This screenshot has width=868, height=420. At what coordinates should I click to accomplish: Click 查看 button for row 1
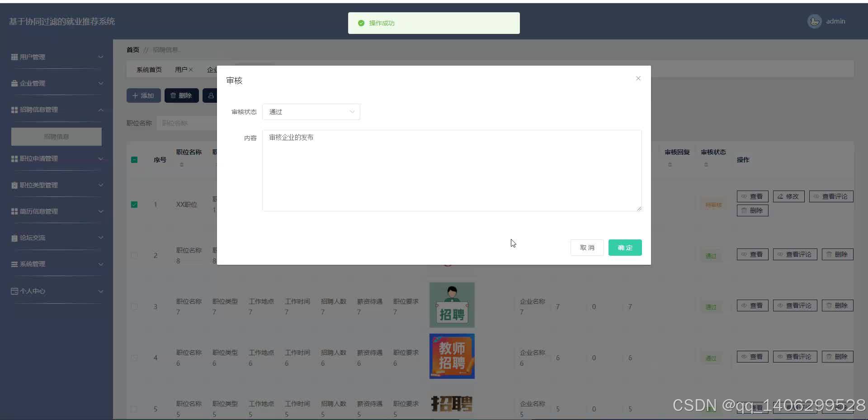point(752,196)
